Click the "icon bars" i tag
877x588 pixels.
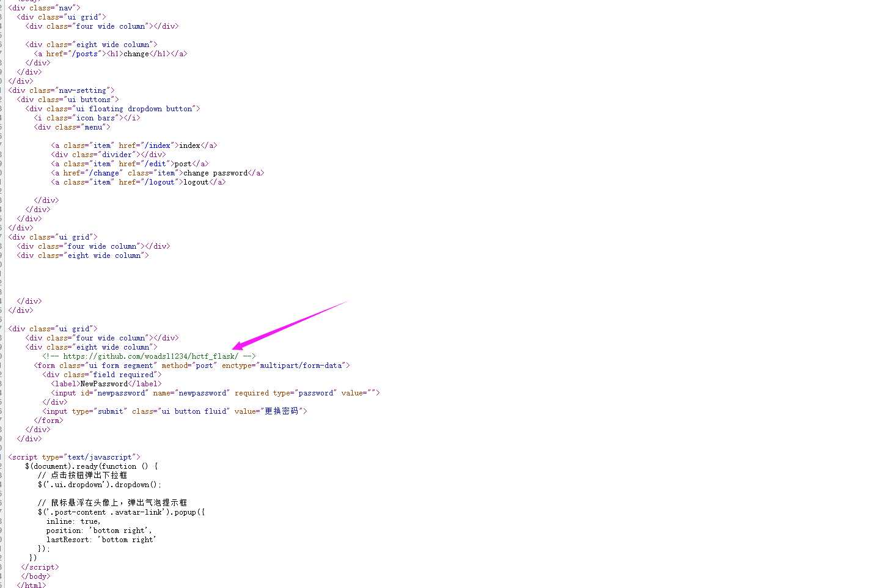point(87,118)
